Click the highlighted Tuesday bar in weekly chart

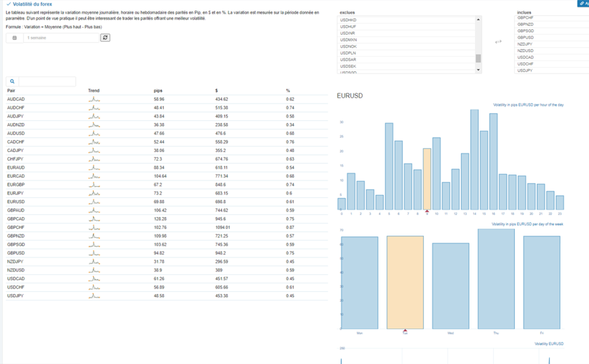[x=405, y=282]
